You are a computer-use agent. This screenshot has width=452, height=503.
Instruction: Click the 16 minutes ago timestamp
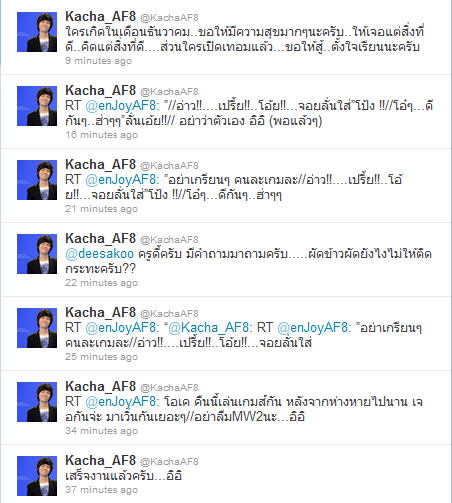[101, 135]
